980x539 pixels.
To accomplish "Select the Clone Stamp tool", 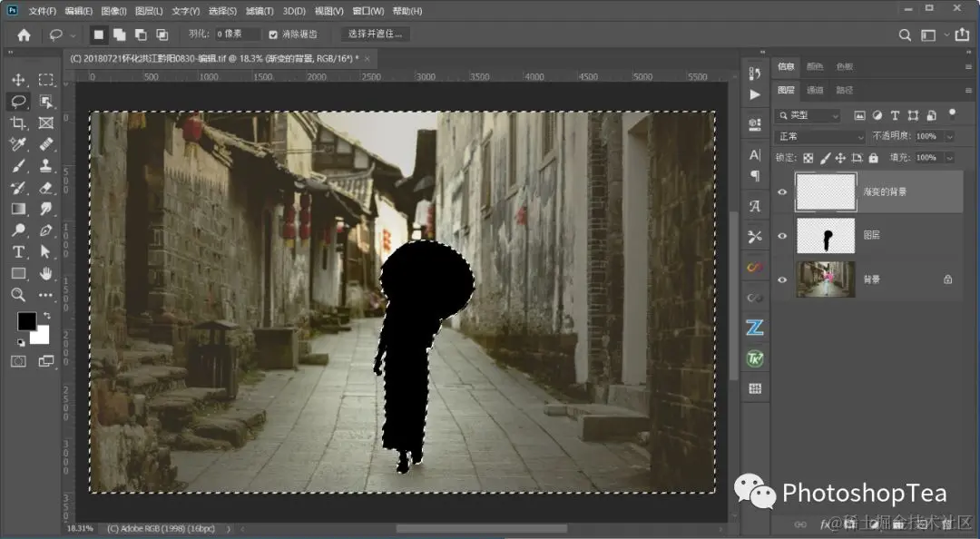I will coord(45,166).
